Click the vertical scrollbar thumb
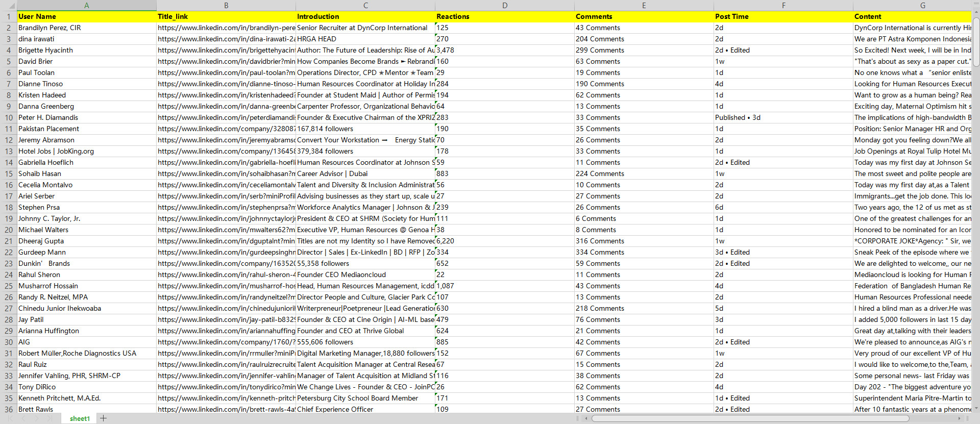980x424 pixels. (x=976, y=41)
